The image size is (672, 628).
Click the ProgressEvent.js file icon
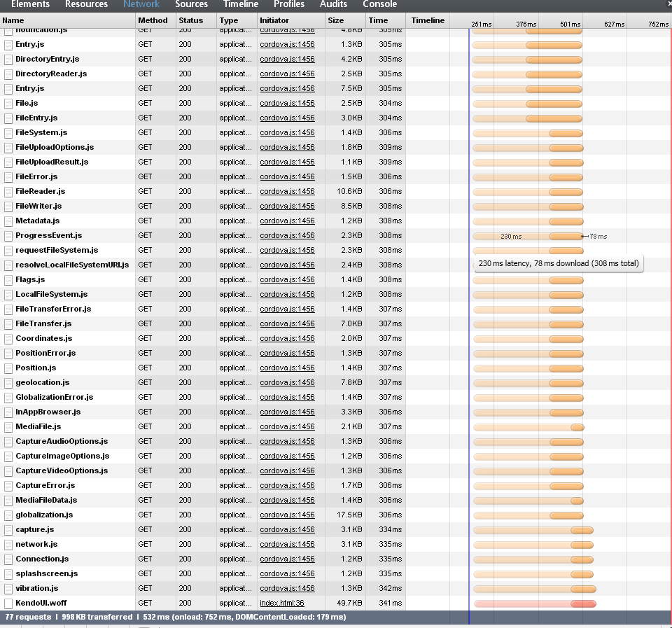(x=8, y=236)
